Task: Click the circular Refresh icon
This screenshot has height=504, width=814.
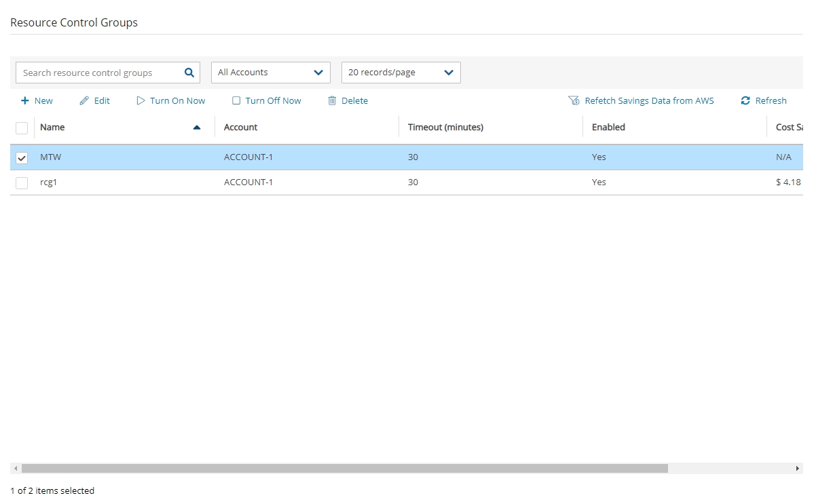Action: click(745, 101)
